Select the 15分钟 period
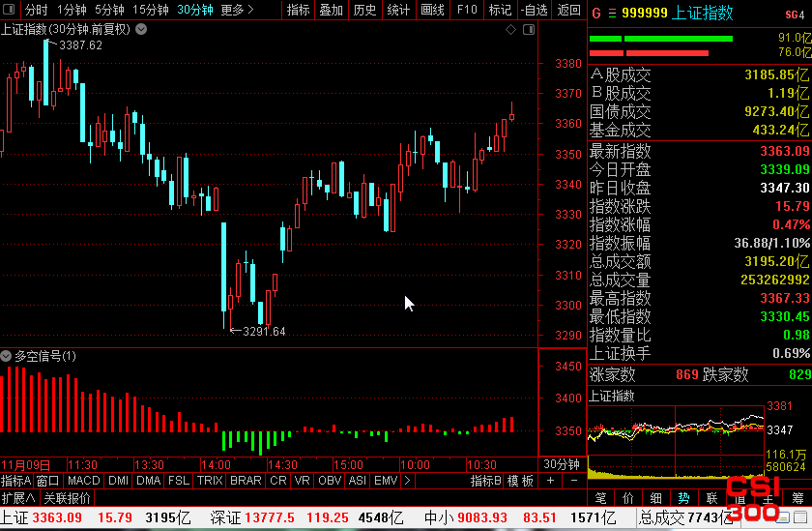 click(x=150, y=10)
